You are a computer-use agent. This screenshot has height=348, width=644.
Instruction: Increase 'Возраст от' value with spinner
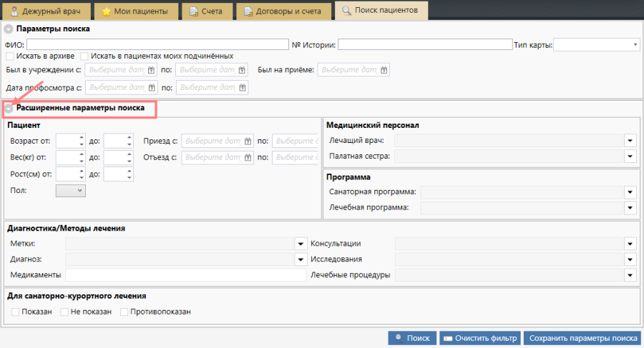(x=82, y=137)
